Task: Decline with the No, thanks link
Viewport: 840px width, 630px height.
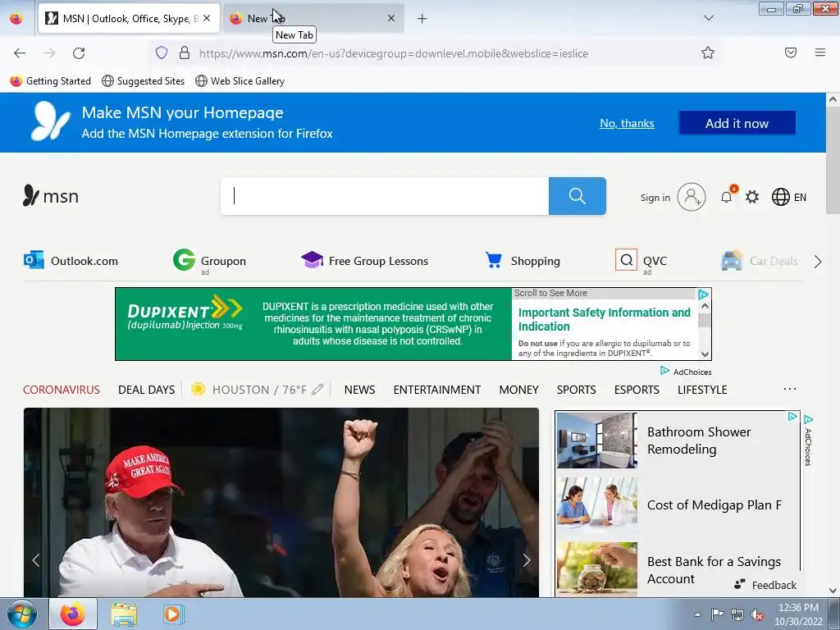Action: [627, 123]
